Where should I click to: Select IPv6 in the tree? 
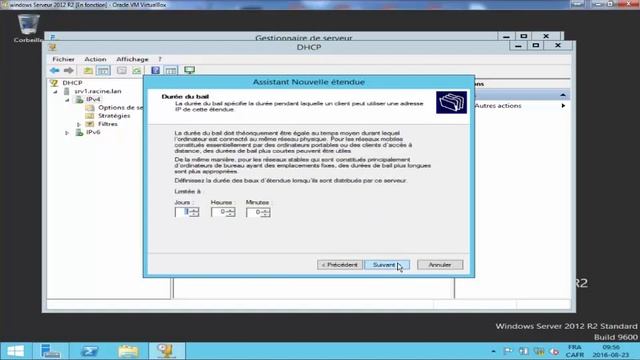click(93, 132)
